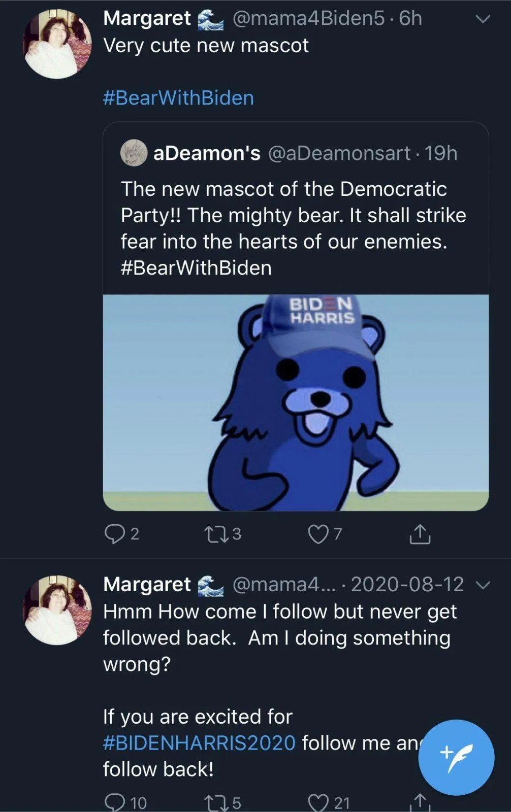
Task: Open the #BearWithBiden hashtag in Margaret's tweet
Action: [x=178, y=97]
